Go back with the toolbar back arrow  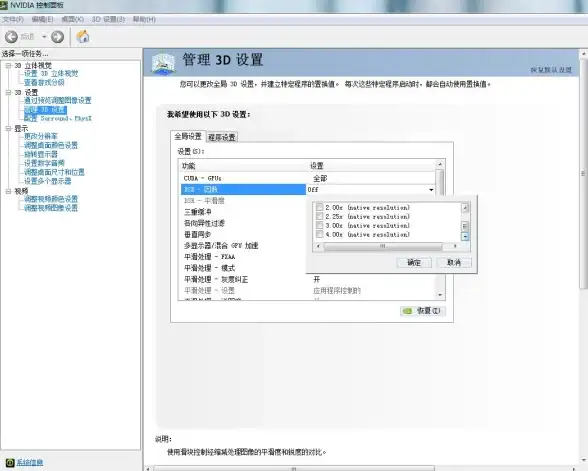(x=11, y=37)
